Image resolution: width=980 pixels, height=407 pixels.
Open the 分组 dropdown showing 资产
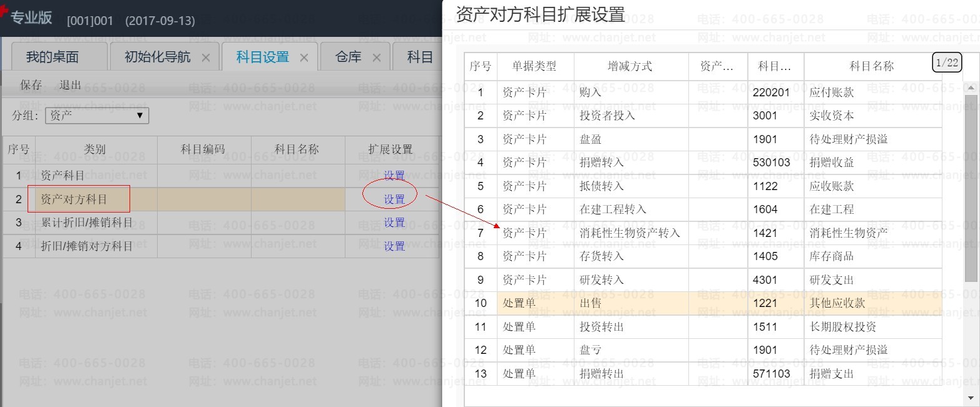pyautogui.click(x=97, y=115)
